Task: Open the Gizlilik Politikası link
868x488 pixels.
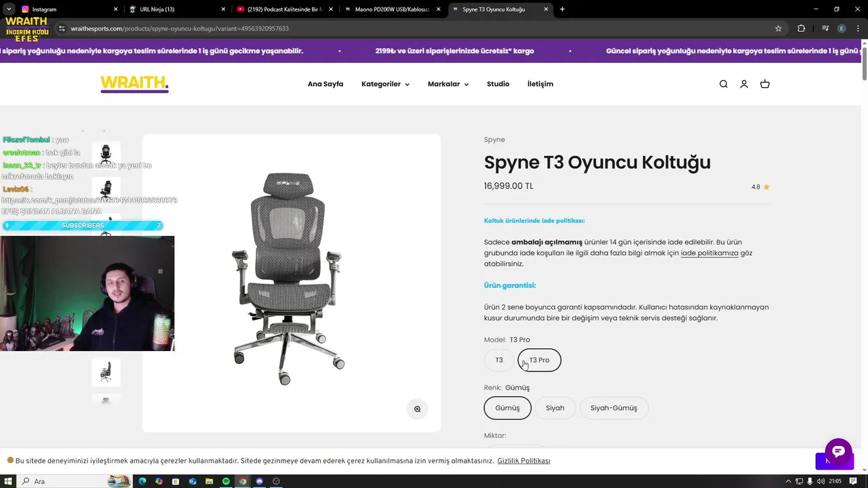Action: pos(524,461)
